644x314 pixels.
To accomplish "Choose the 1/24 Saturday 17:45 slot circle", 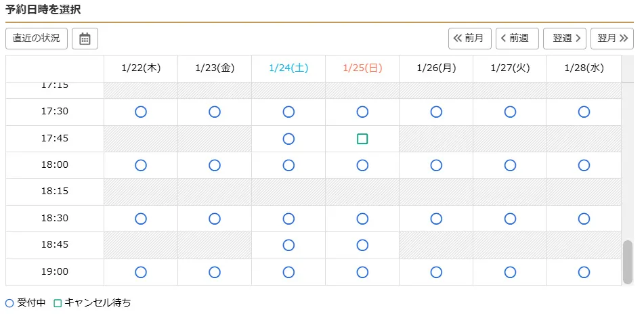I will [x=288, y=139].
